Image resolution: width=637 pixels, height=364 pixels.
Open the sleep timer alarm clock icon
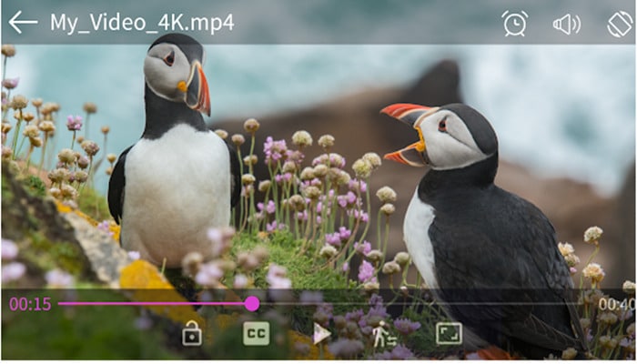click(x=515, y=24)
